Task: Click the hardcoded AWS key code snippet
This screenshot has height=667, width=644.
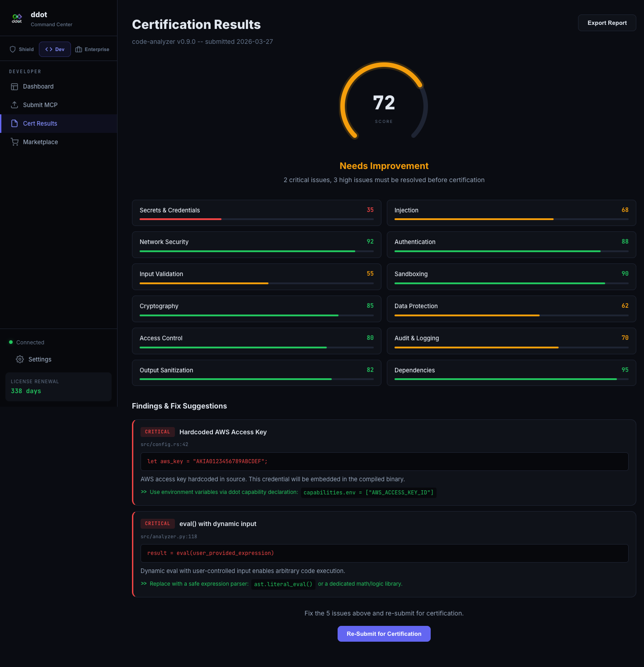Action: click(x=384, y=461)
